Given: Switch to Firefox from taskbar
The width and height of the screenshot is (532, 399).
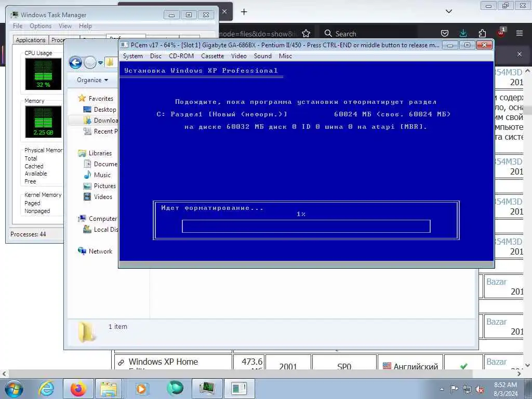Looking at the screenshot, I should pyautogui.click(x=78, y=389).
